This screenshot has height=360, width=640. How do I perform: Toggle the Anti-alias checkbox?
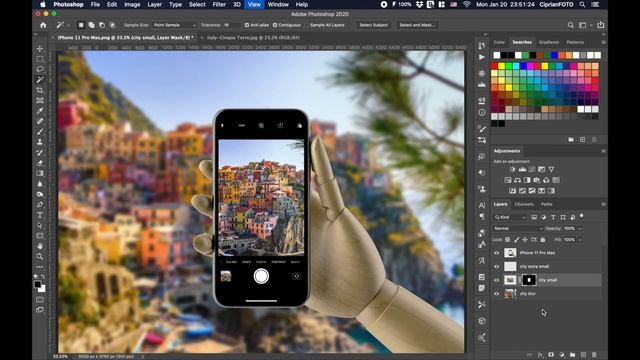pyautogui.click(x=247, y=25)
